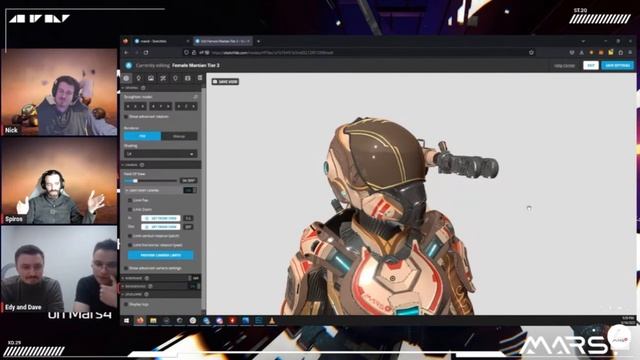Screen dimensions: 640x360
Task: Select the Female Martian Tier 3 browser tab
Action: click(x=222, y=41)
